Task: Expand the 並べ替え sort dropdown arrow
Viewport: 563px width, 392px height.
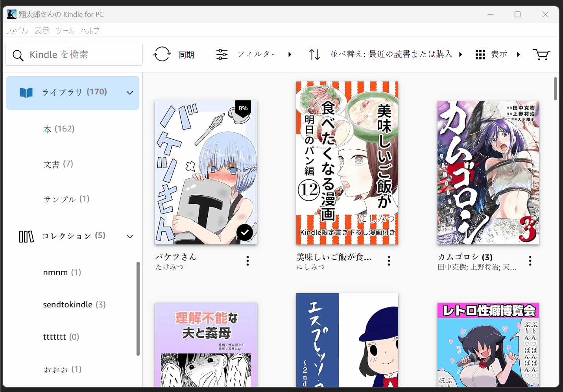Action: pyautogui.click(x=461, y=54)
